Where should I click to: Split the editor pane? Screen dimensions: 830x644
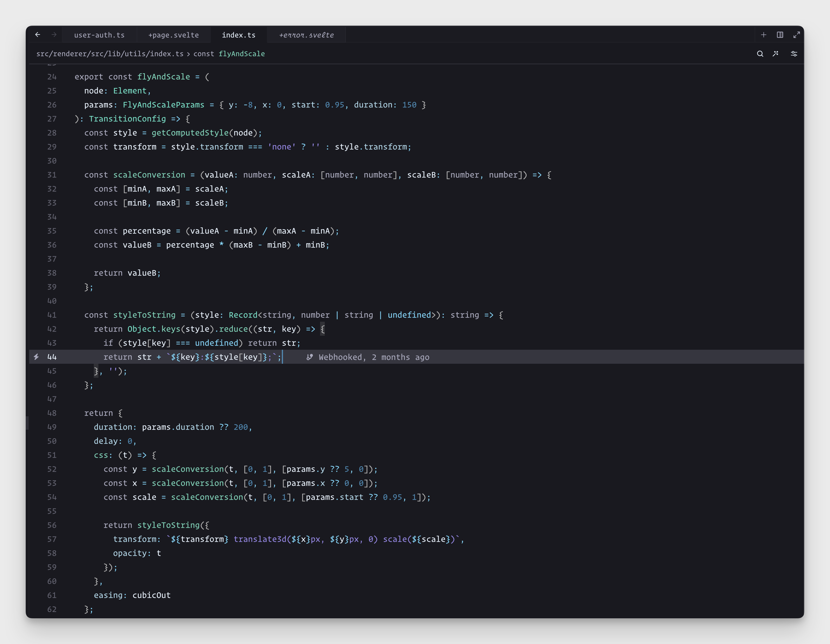point(780,35)
